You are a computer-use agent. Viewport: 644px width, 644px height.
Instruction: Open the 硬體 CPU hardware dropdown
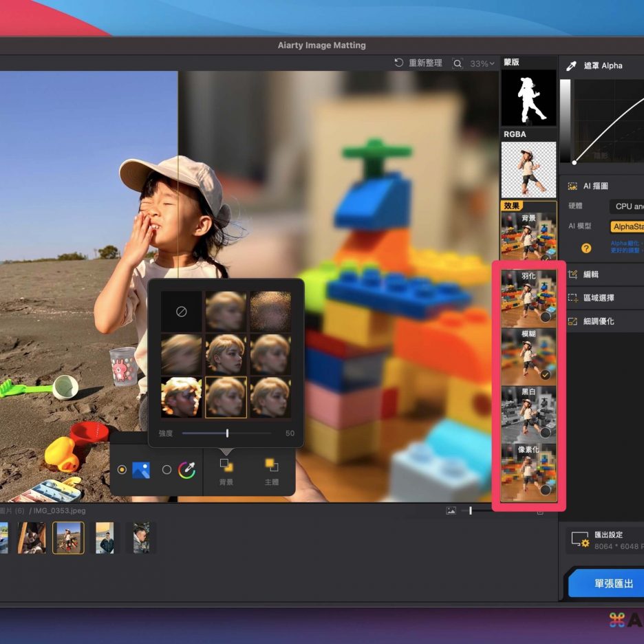tap(627, 206)
